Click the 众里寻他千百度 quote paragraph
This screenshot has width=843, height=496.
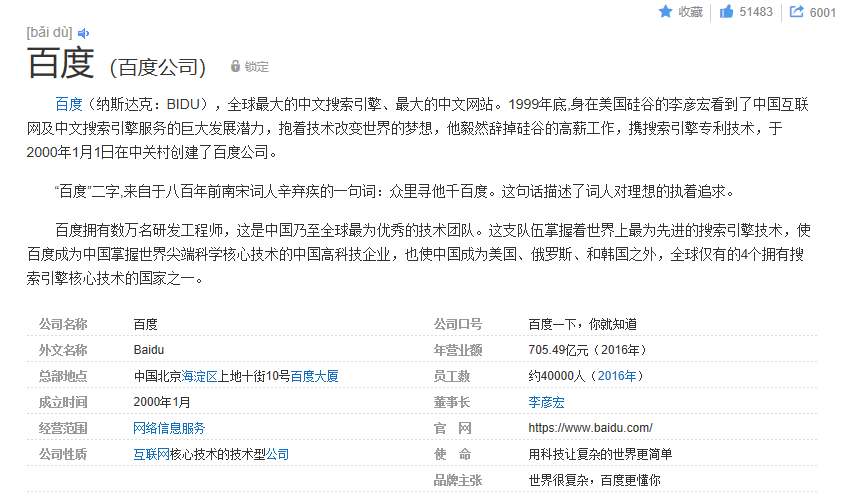[x=395, y=191]
